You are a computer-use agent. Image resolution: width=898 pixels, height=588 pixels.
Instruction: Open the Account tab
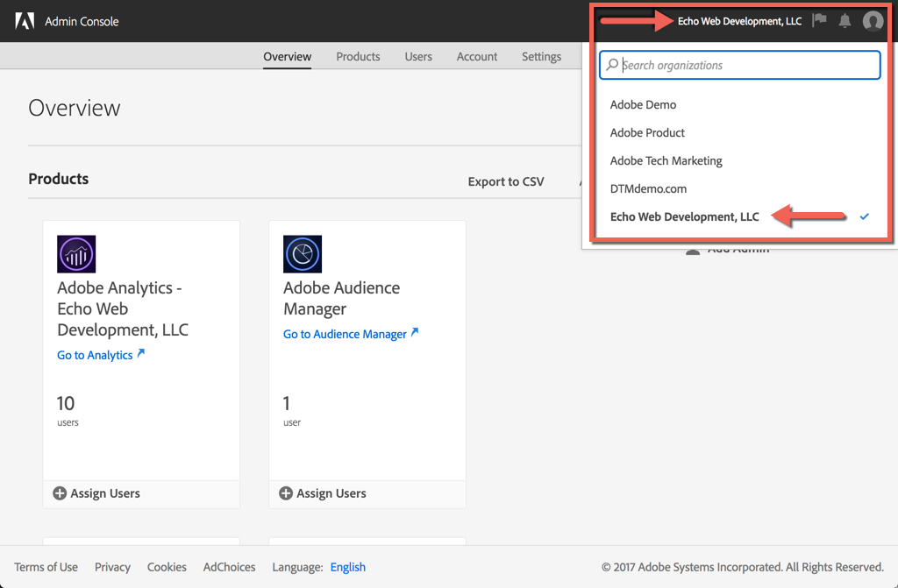(x=476, y=56)
